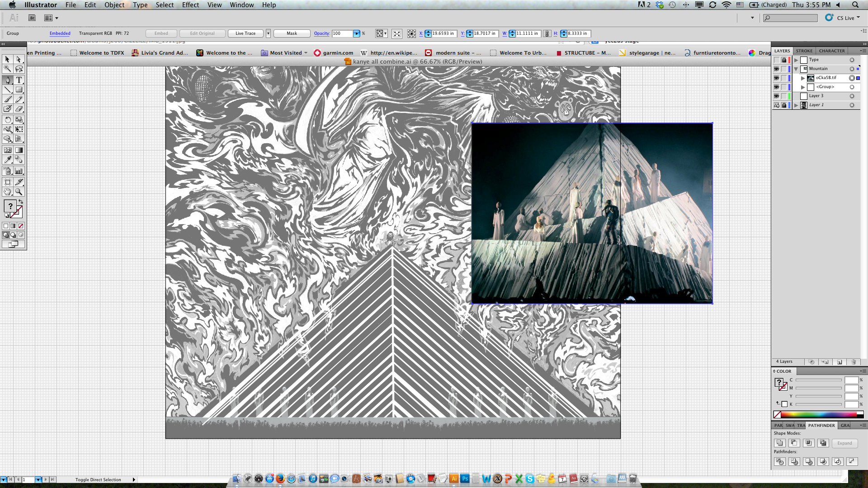
Task: Toggle visibility of Layer 3
Action: coord(776,96)
